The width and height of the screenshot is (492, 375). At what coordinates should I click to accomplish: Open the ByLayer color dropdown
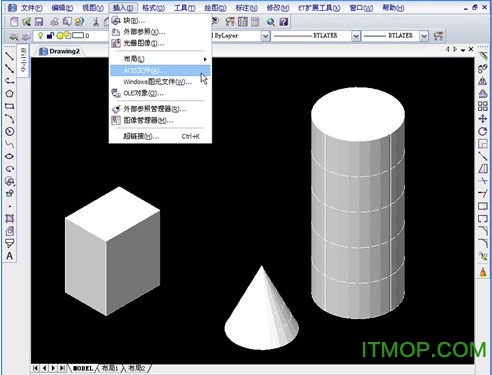pos(265,36)
